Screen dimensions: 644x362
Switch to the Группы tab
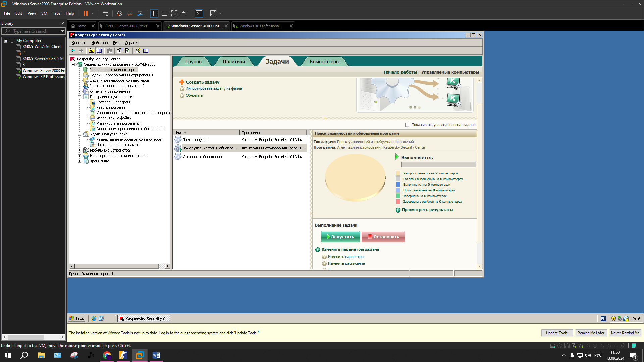tap(194, 62)
